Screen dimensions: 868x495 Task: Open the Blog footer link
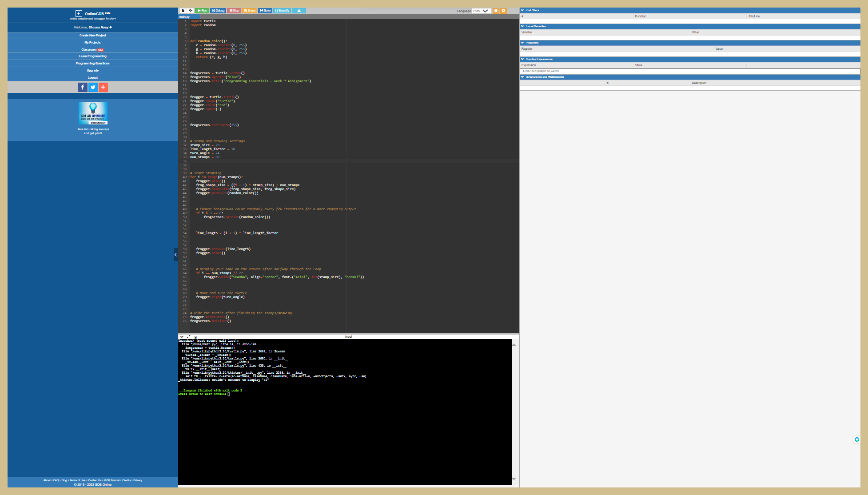click(x=64, y=480)
